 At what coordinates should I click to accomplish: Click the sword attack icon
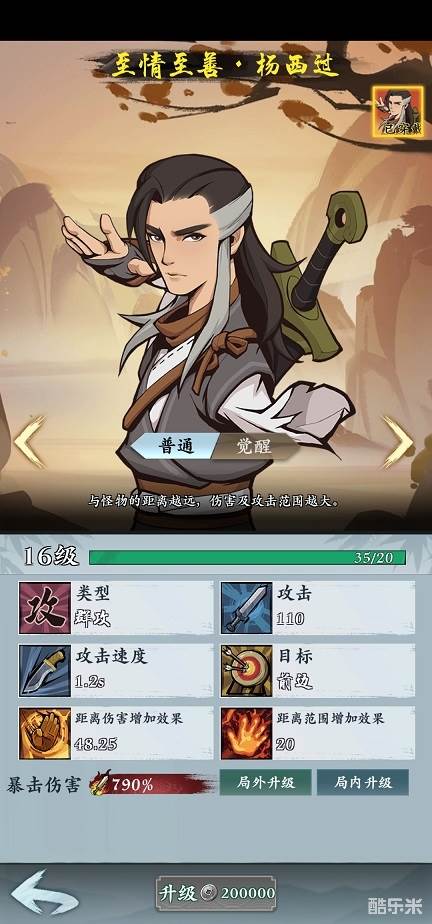coord(246,608)
